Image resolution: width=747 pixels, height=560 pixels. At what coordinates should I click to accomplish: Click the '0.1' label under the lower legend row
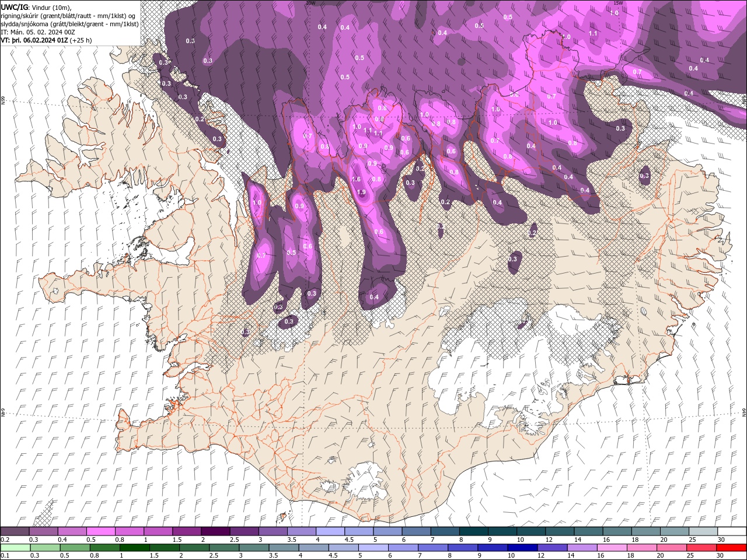5,556
